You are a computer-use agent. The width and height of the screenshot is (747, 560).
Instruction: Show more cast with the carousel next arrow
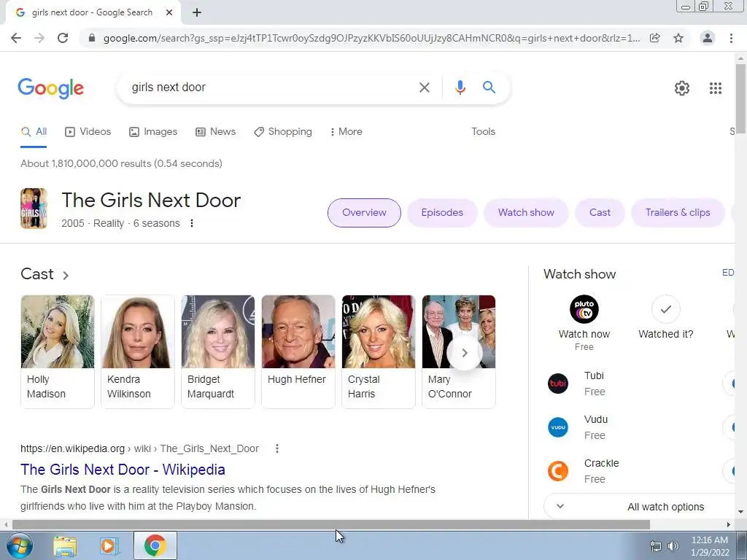click(464, 353)
